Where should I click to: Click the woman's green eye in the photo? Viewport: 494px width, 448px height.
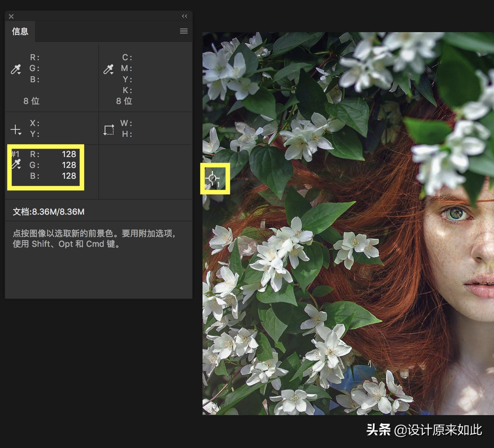[456, 214]
